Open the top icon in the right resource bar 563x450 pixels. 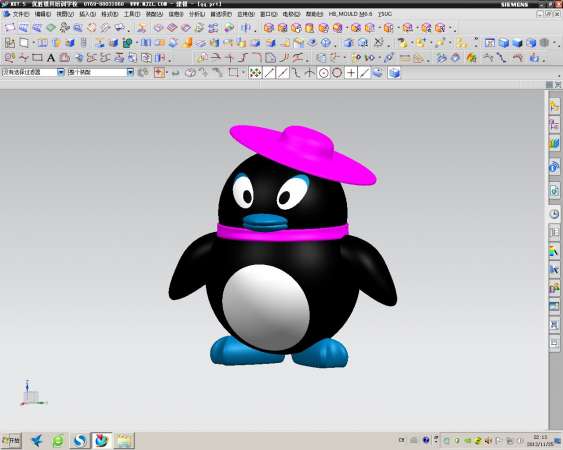pos(554,107)
